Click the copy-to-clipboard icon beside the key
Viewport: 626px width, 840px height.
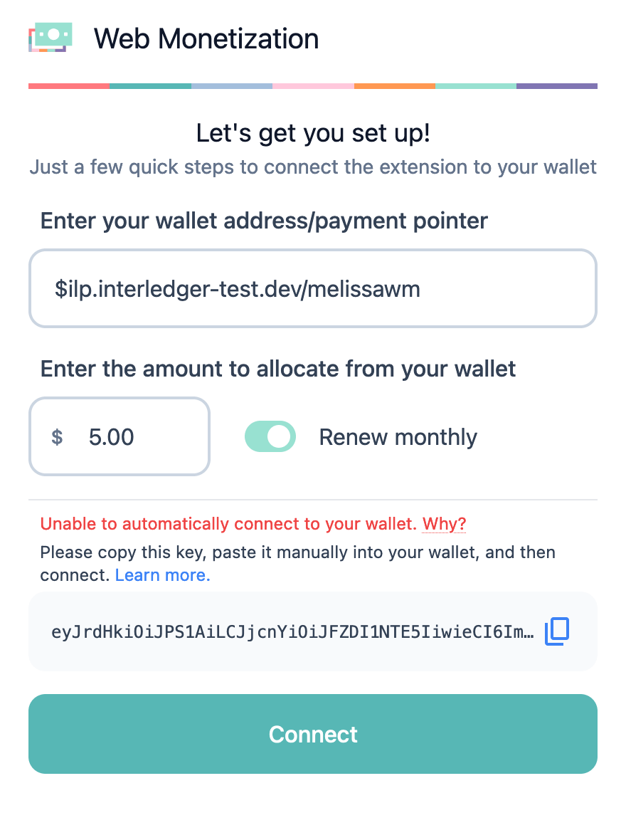pos(557,631)
